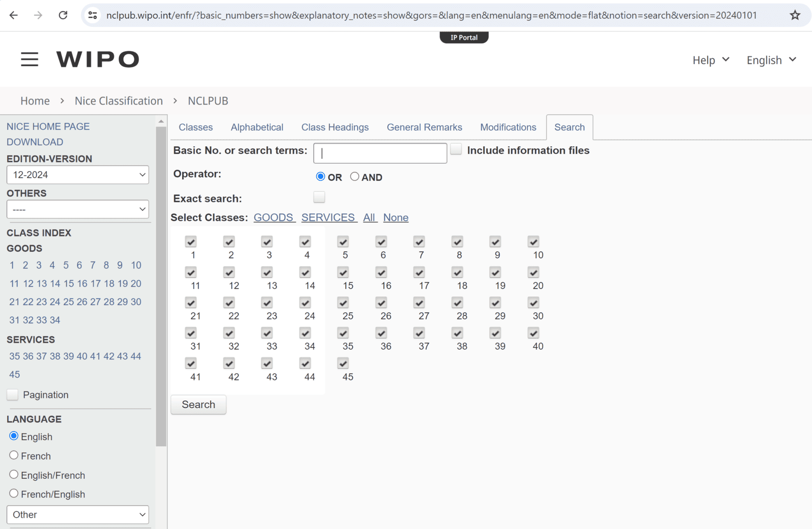
Task: Switch to the Alphabetical tab
Action: (257, 127)
